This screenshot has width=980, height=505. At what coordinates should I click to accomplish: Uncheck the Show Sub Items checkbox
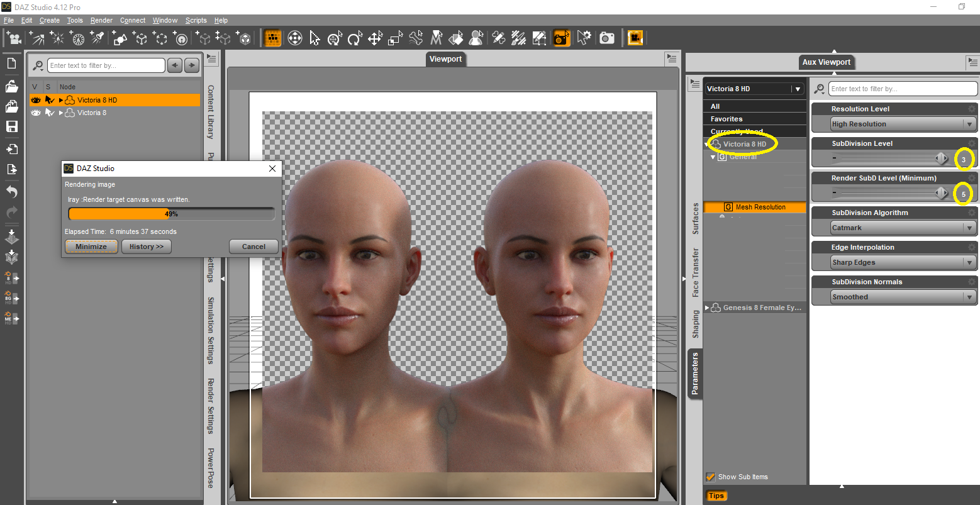[x=711, y=477]
